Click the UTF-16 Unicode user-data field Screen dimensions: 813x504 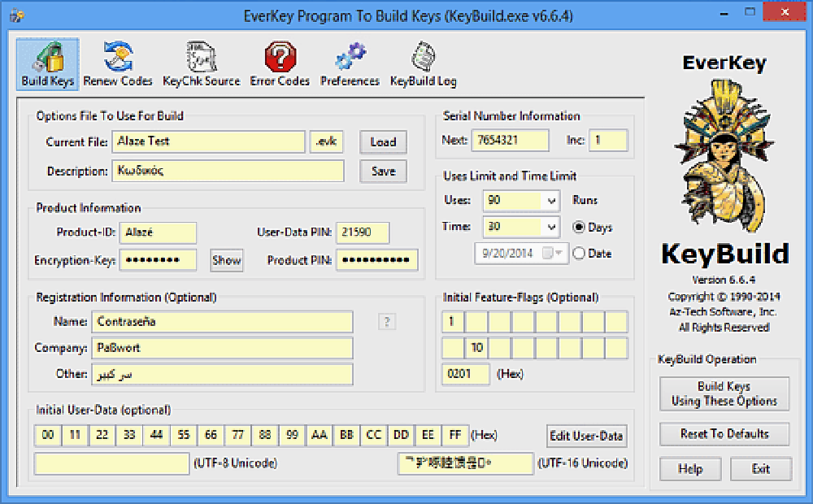coord(465,463)
